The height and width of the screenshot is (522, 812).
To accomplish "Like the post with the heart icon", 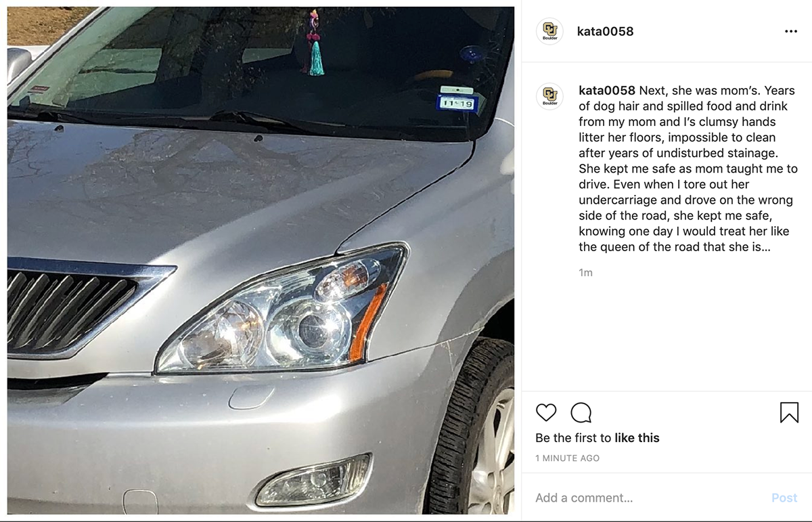I will 546,412.
